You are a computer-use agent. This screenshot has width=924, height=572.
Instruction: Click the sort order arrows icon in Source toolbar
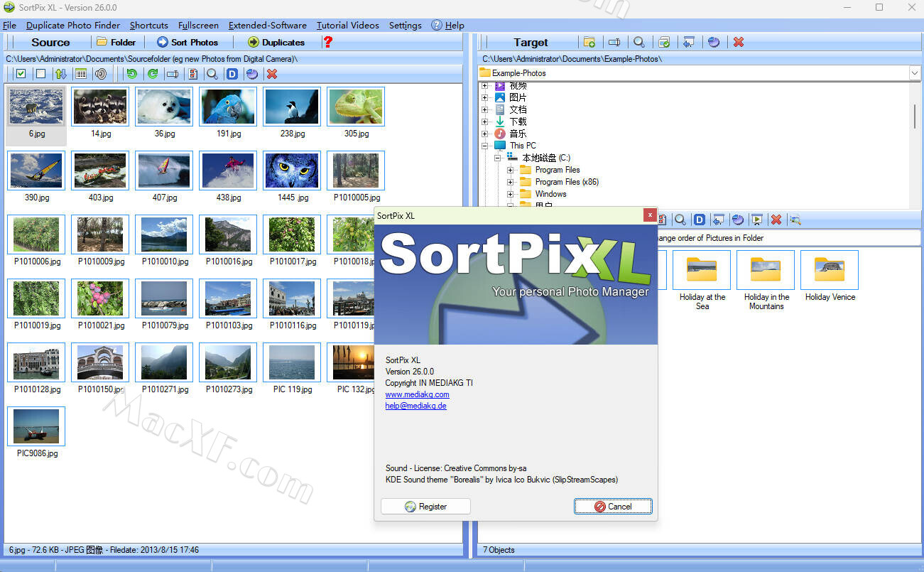61,74
